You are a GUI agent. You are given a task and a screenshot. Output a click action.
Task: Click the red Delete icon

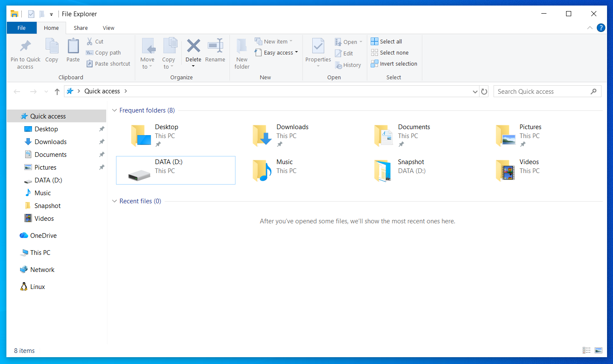tap(193, 46)
